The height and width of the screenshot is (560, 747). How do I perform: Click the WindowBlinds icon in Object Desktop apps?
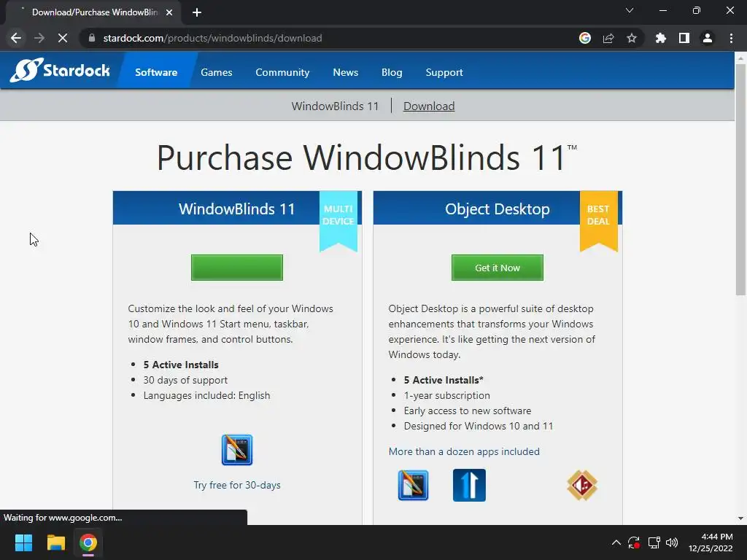pyautogui.click(x=413, y=485)
